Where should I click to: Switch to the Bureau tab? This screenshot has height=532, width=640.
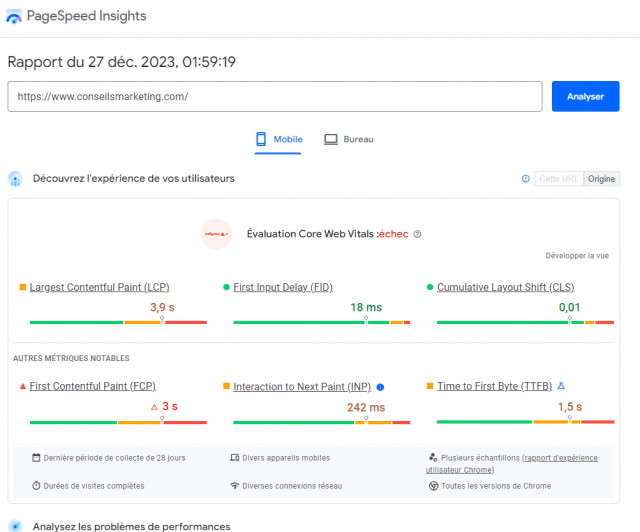click(349, 139)
